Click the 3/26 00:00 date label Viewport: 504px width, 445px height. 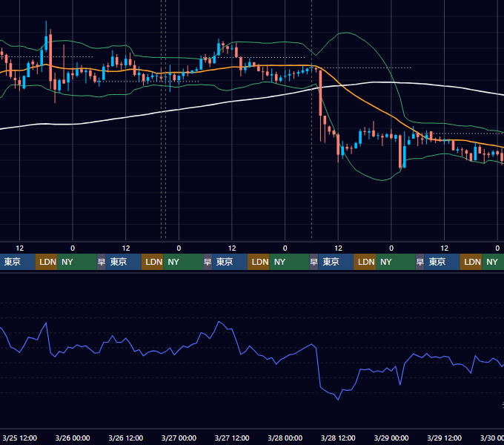click(x=73, y=438)
